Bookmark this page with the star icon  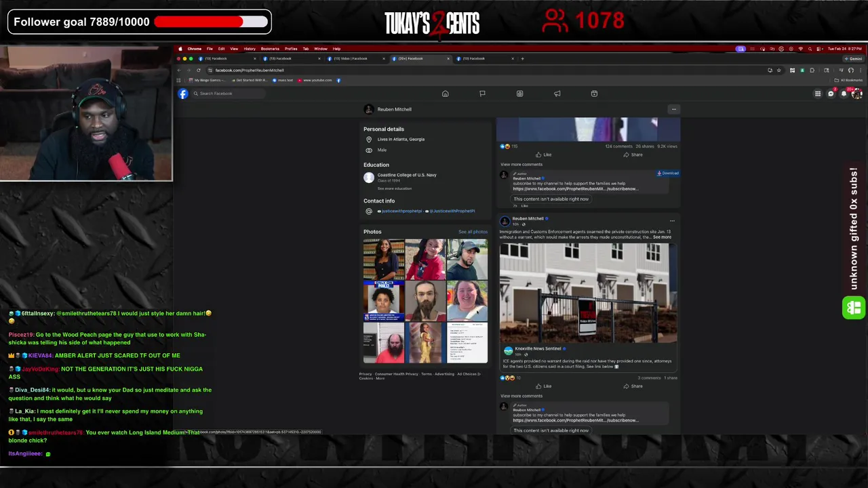pos(778,70)
